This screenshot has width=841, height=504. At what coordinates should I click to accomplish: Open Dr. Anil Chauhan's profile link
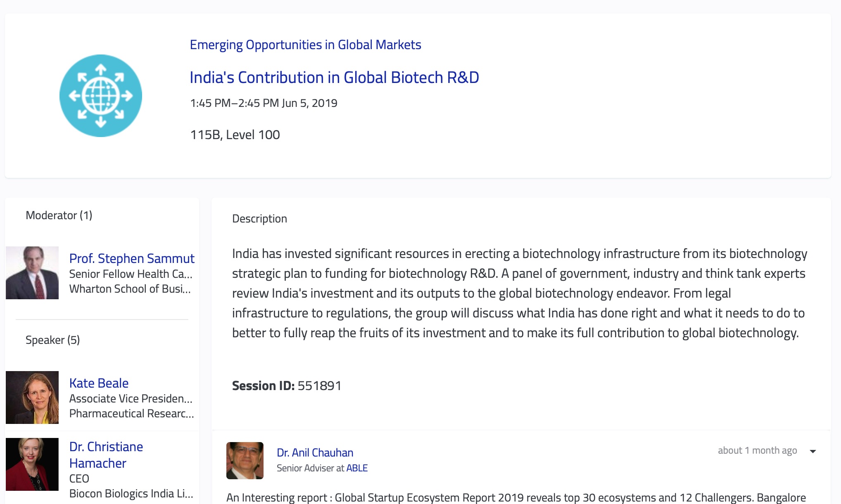pyautogui.click(x=315, y=453)
